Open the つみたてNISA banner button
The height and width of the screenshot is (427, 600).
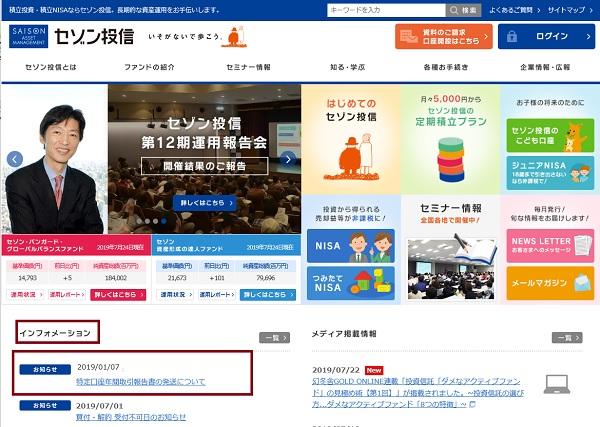351,283
